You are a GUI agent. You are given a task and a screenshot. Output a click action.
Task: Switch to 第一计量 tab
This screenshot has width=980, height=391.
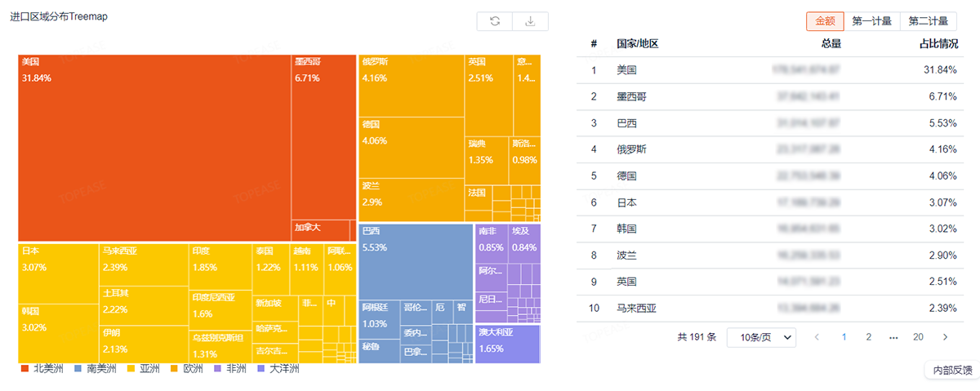click(872, 21)
